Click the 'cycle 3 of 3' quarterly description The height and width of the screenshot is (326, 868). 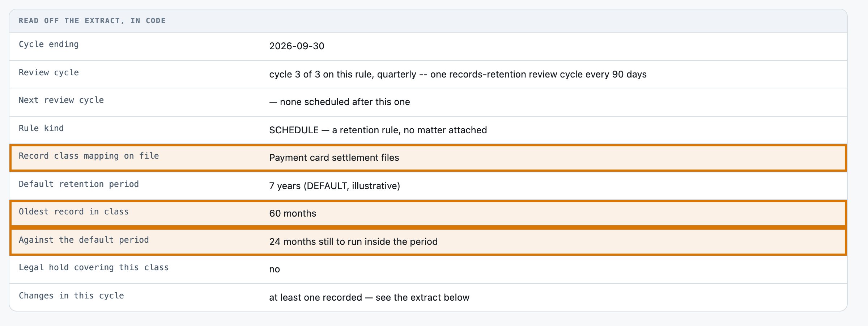458,74
